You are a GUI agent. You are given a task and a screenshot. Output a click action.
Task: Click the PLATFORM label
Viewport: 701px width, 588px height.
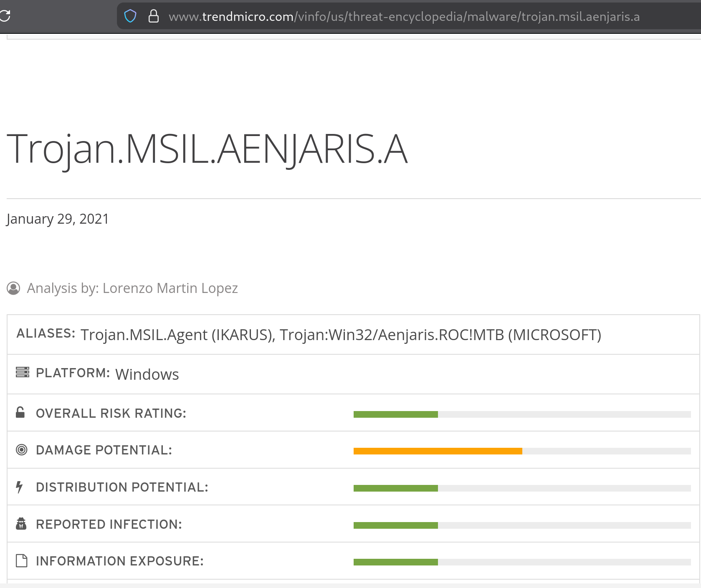pyautogui.click(x=73, y=373)
